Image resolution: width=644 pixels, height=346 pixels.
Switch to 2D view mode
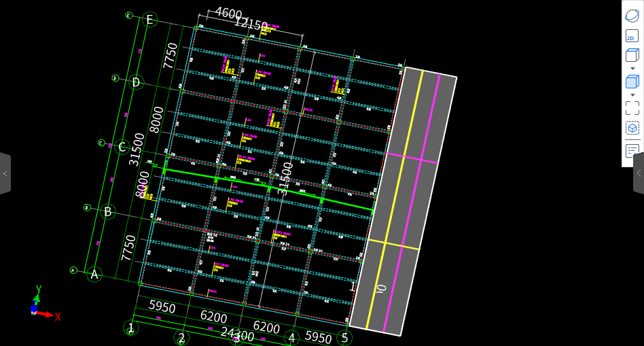[632, 36]
